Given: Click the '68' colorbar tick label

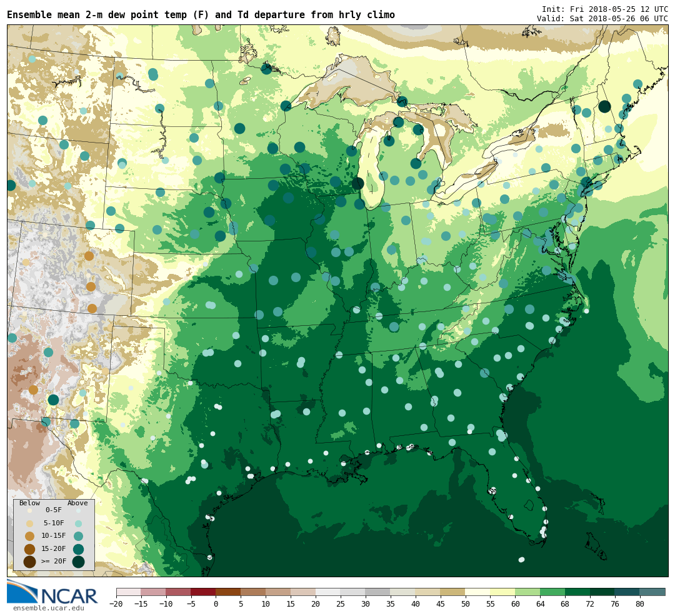Looking at the screenshot, I should click(x=565, y=604).
